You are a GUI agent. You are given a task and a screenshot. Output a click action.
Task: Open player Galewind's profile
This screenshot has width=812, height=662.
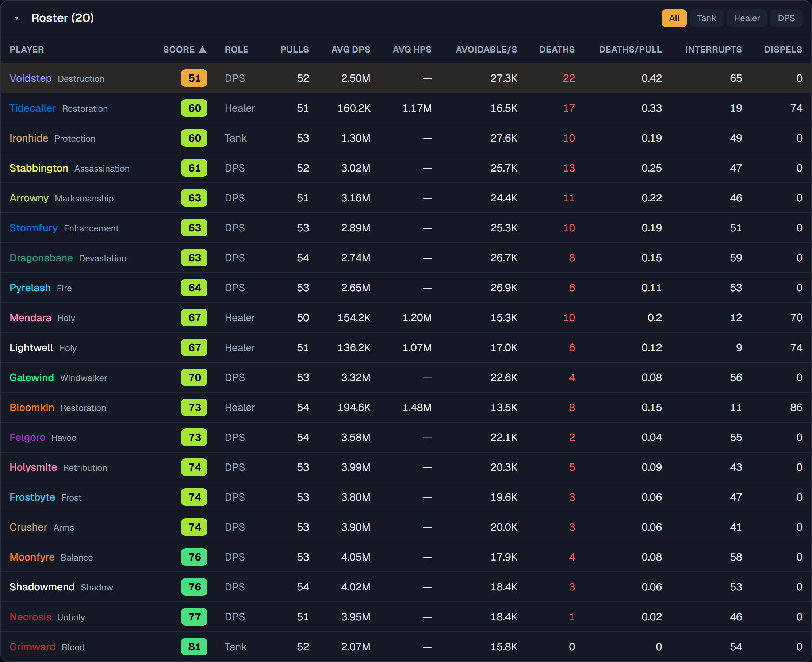pyautogui.click(x=32, y=377)
